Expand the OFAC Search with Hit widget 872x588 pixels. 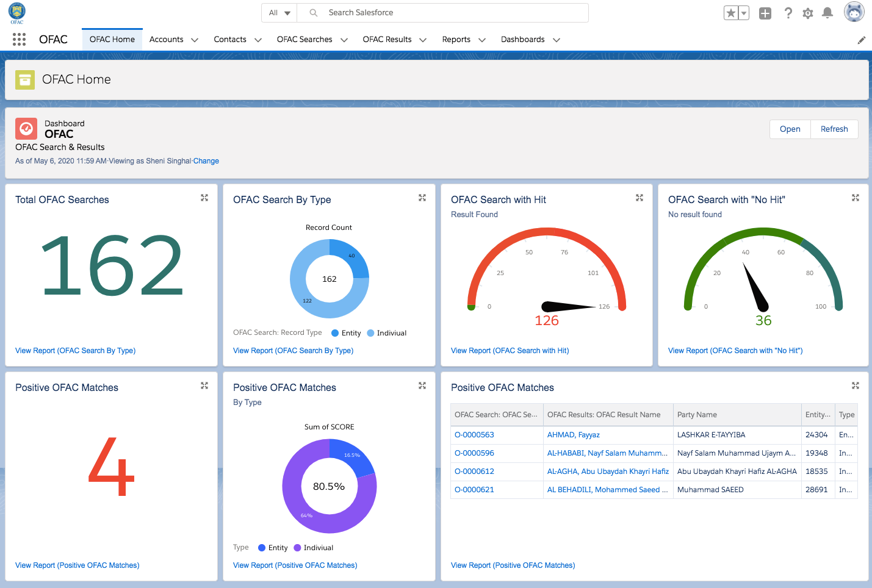pos(640,198)
